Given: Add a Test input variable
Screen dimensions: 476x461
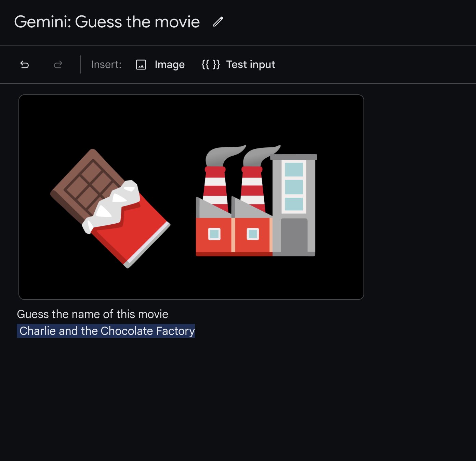Looking at the screenshot, I should coord(251,64).
